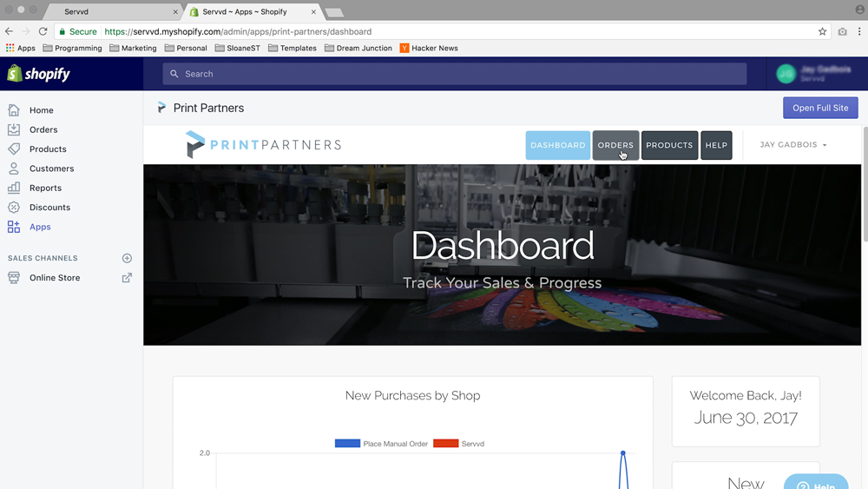868x489 pixels.
Task: Click the search magnifier icon
Action: click(x=174, y=74)
